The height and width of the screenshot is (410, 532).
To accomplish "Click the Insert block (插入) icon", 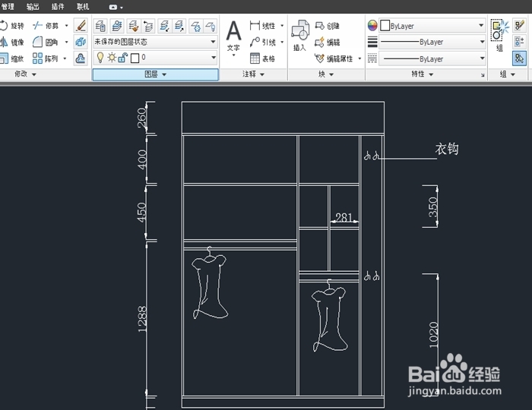I will [300, 35].
